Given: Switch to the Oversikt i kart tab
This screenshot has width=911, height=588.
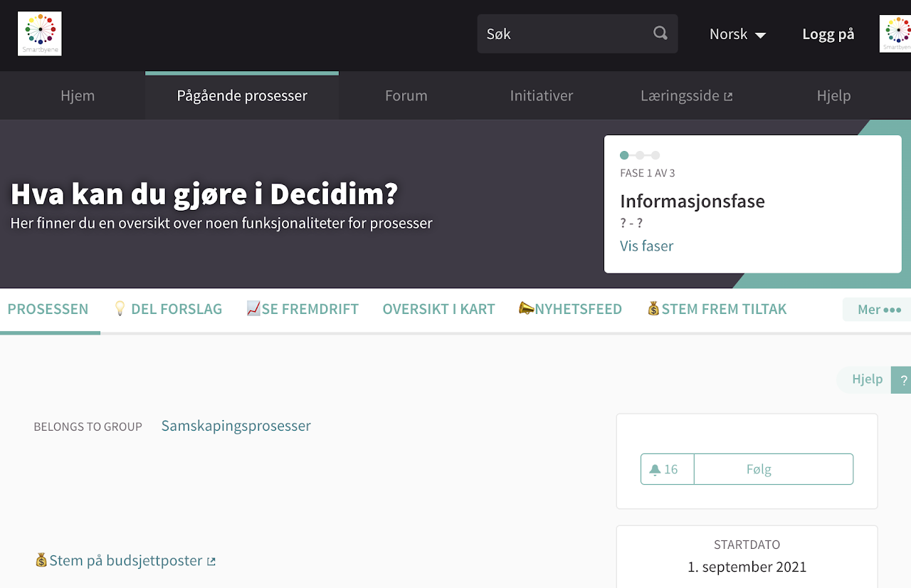Looking at the screenshot, I should tap(438, 309).
